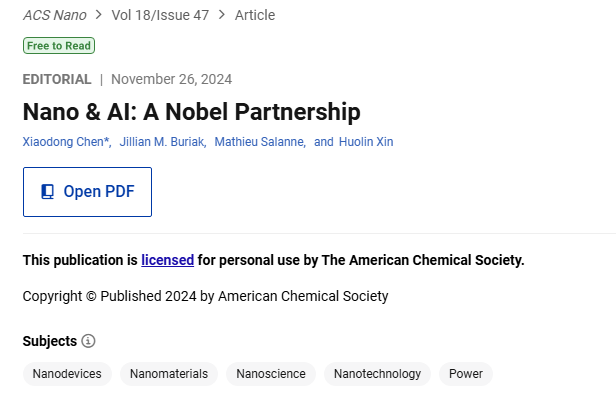
Task: Click the Nanotechnology subject chip
Action: [377, 374]
